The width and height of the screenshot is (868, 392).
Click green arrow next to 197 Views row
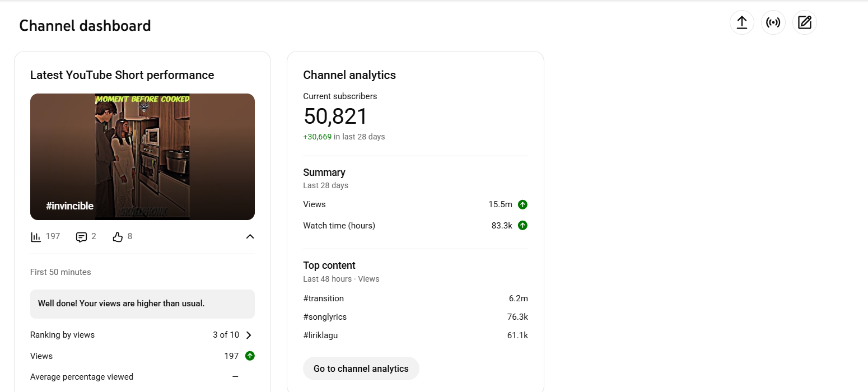tap(250, 356)
